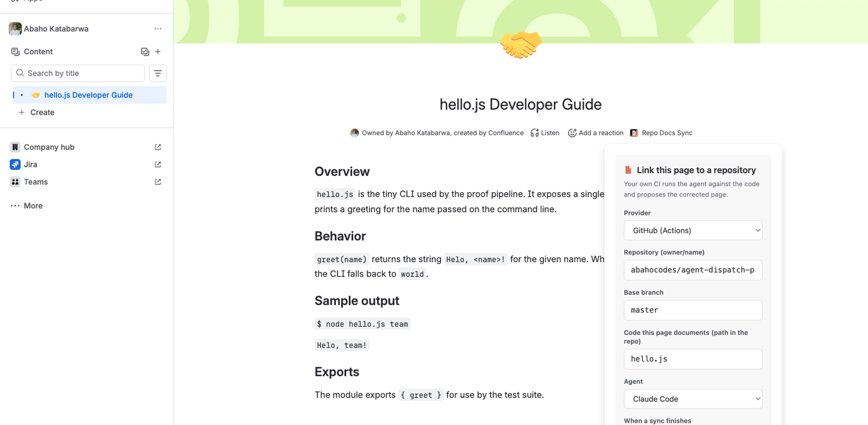This screenshot has height=425, width=868.
Task: Click the Teams people icon
Action: [15, 182]
